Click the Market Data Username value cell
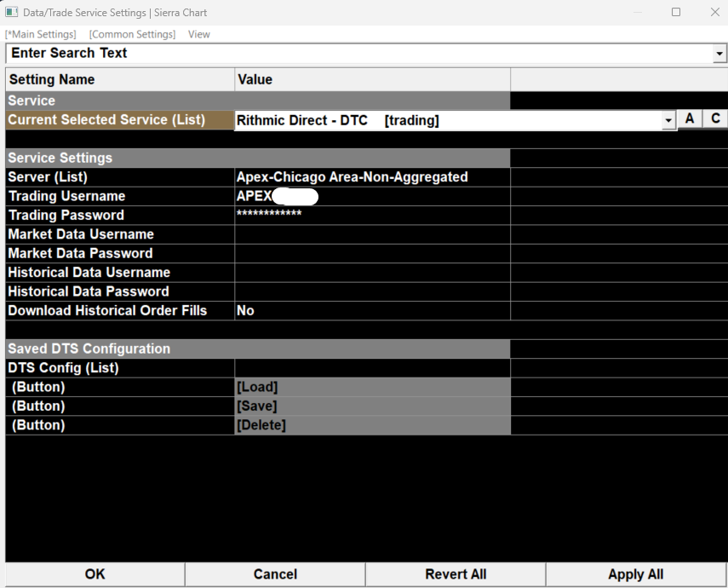Image resolution: width=728 pixels, height=588 pixels. (372, 234)
